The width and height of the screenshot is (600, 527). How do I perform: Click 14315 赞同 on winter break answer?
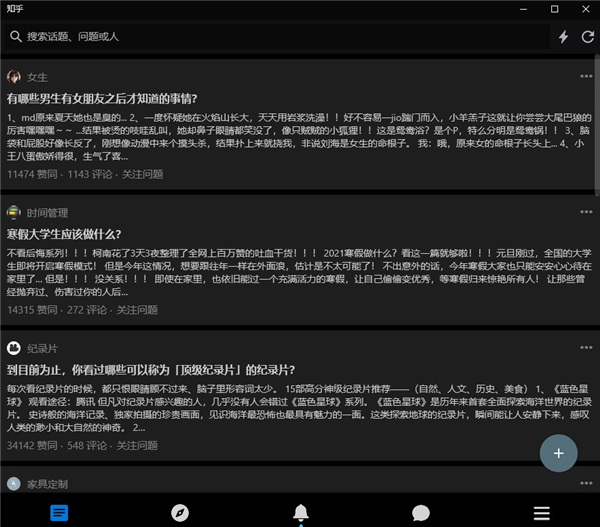click(x=32, y=310)
